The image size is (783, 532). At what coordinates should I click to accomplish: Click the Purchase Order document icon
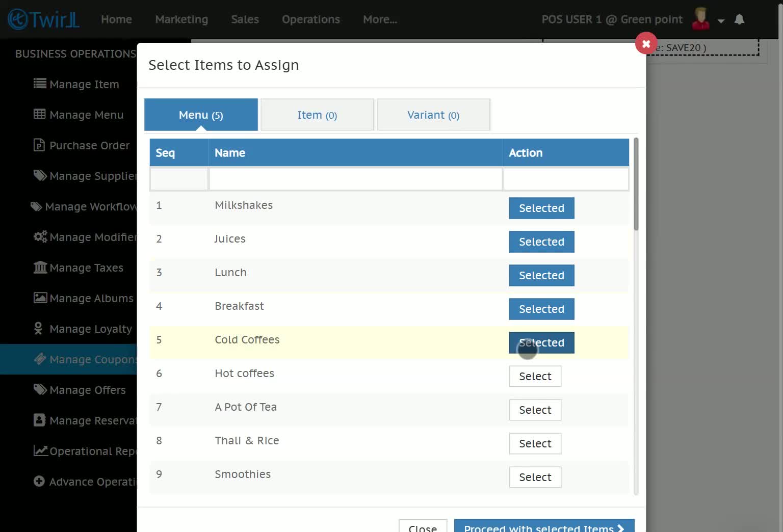tap(39, 145)
